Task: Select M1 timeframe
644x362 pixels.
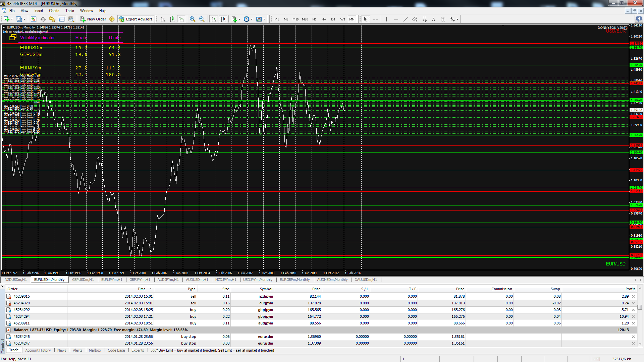Action: point(277,19)
